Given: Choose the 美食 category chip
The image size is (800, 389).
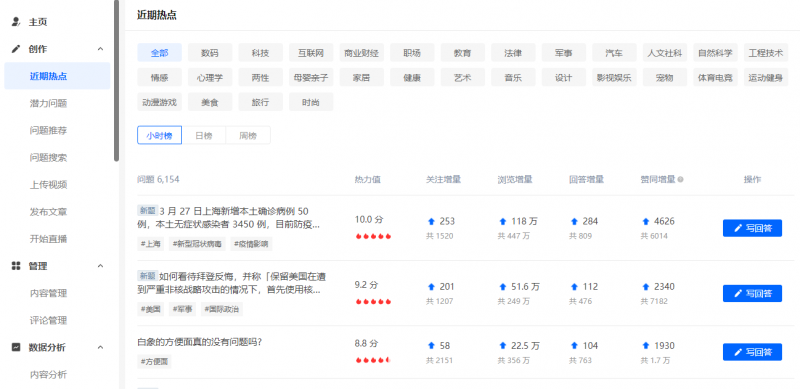Looking at the screenshot, I should pos(210,102).
